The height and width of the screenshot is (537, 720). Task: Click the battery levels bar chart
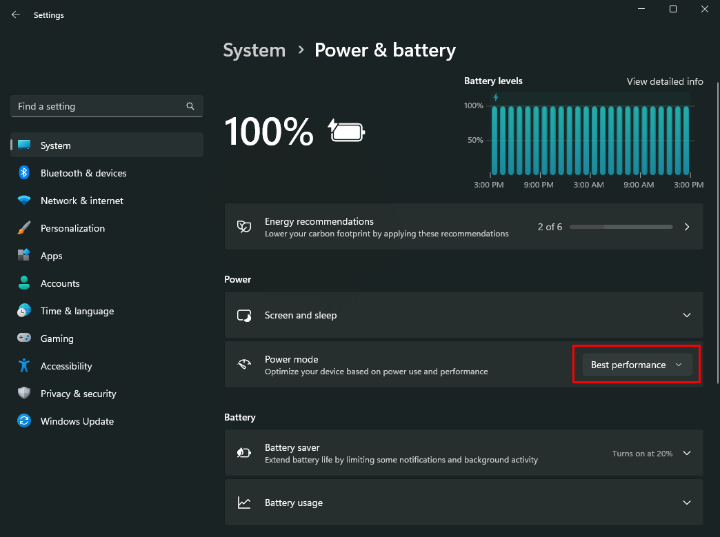pos(590,140)
